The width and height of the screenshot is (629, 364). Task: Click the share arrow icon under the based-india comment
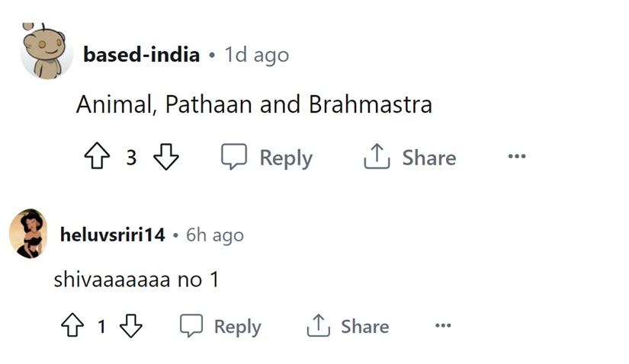point(376,158)
